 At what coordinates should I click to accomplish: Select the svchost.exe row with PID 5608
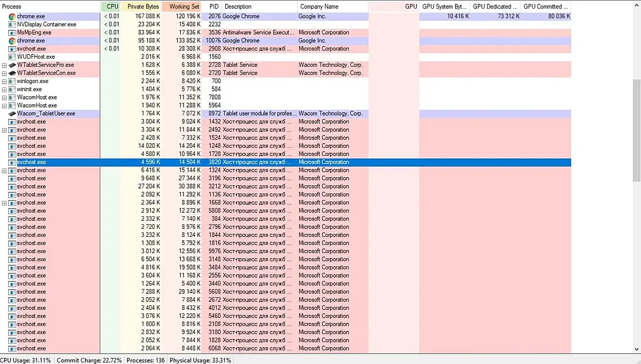pyautogui.click(x=285, y=292)
